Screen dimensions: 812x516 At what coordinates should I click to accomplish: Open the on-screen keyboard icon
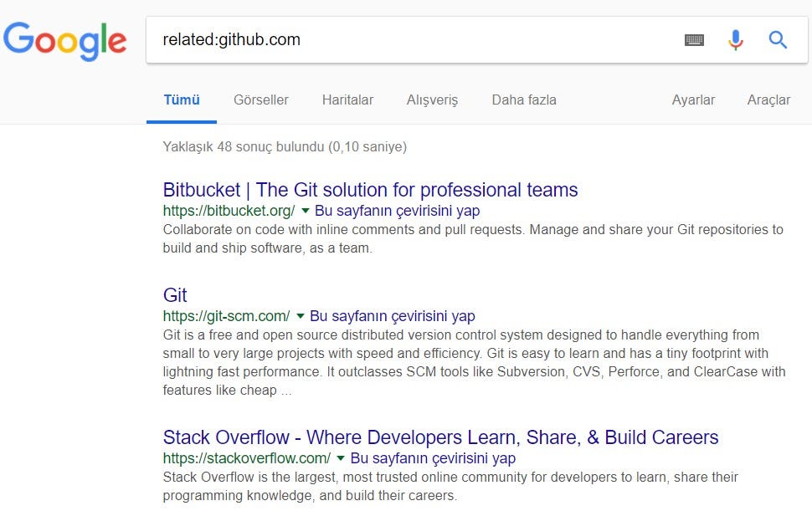coord(694,40)
